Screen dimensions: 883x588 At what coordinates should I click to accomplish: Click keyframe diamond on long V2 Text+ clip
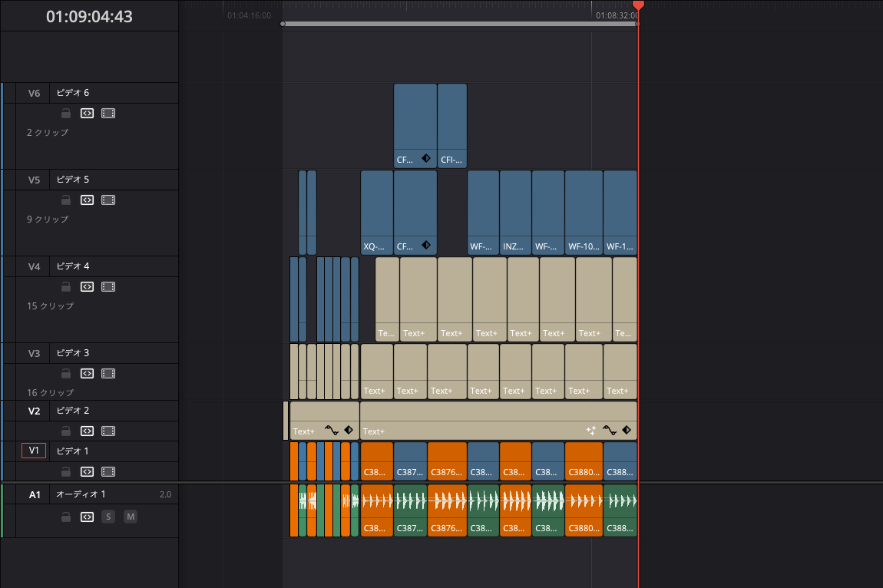[x=627, y=431]
